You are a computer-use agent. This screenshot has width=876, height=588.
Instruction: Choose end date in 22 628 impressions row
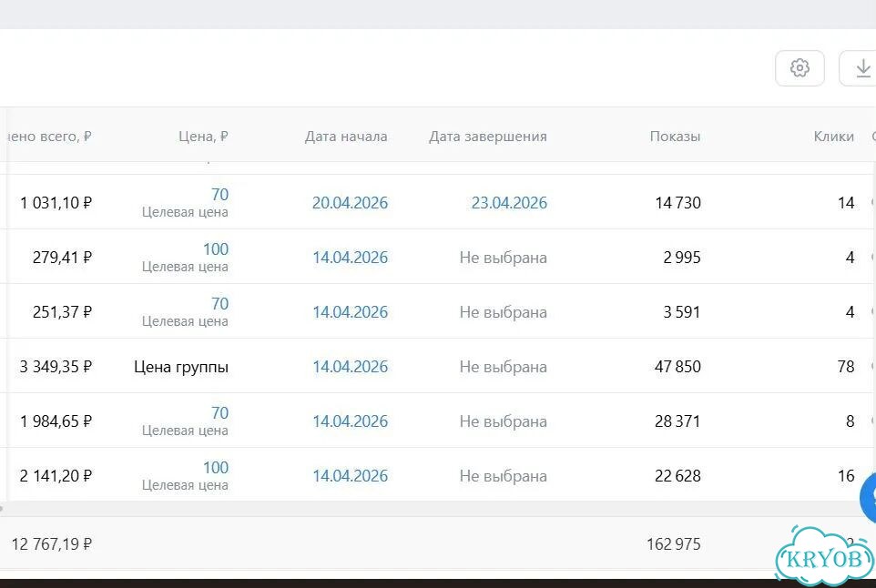503,476
